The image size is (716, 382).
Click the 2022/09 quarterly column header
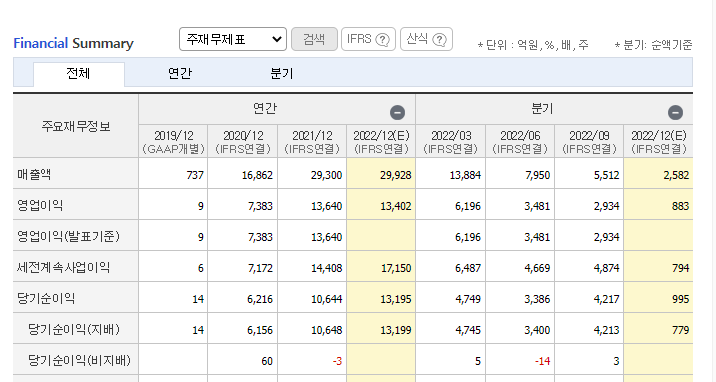(x=590, y=141)
